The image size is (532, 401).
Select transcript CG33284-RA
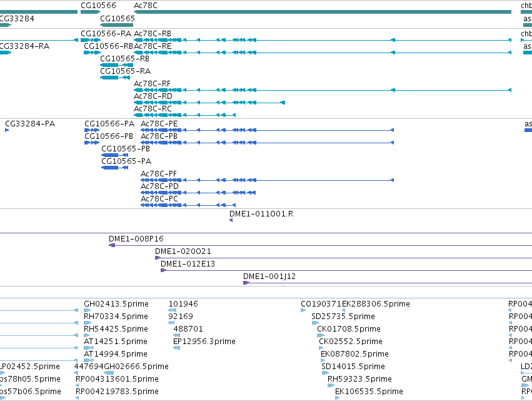click(6, 53)
